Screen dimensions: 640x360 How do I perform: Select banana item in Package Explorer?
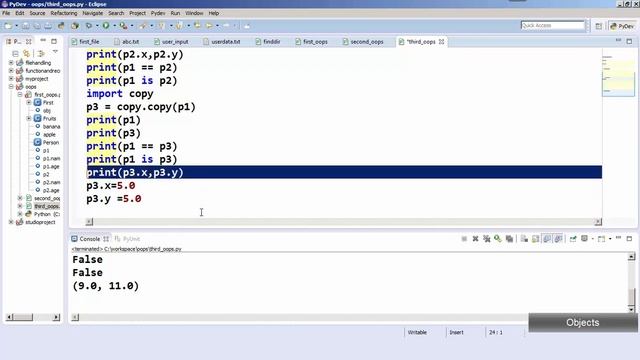point(47,127)
